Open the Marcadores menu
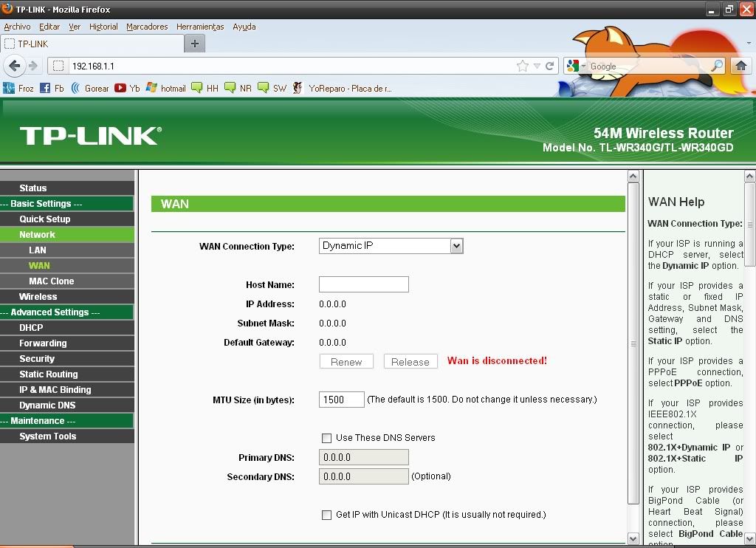 click(147, 27)
